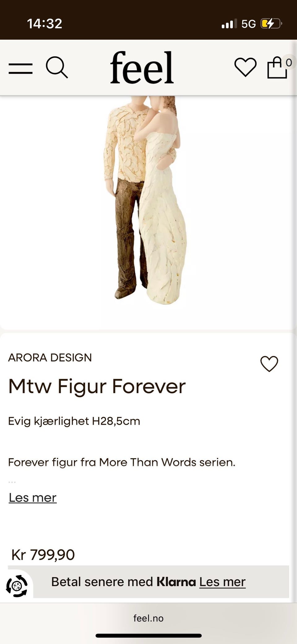Tap the figurine product image

click(145, 200)
